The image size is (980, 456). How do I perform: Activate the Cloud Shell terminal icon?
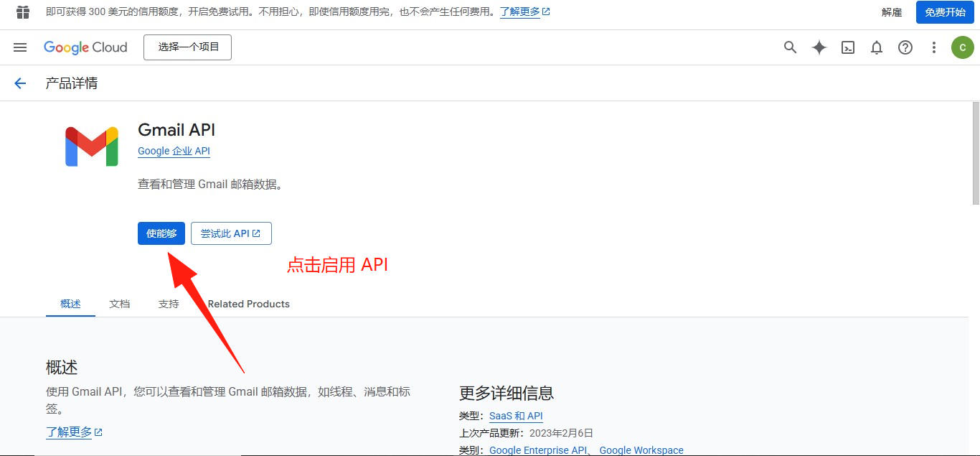click(x=847, y=47)
